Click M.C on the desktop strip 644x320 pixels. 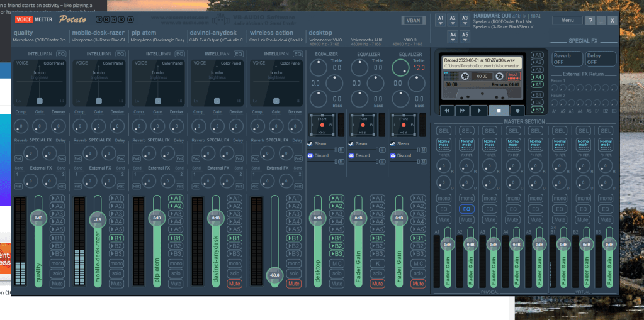coord(336,263)
